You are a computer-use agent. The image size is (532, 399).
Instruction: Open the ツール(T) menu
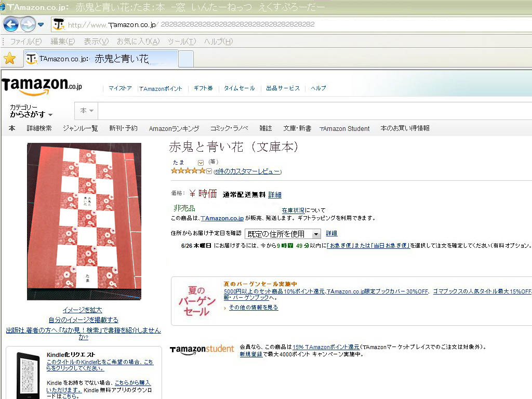(x=182, y=42)
